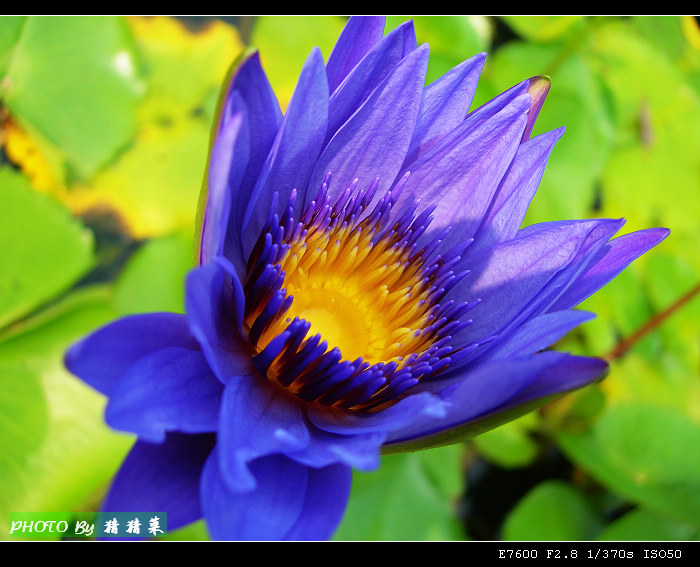
Task: Click the 'PHOTO By' credit text
Action: pos(53,527)
